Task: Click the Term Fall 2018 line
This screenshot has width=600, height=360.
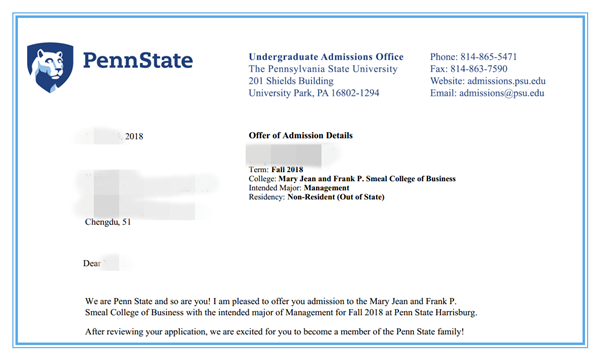Action: 276,169
